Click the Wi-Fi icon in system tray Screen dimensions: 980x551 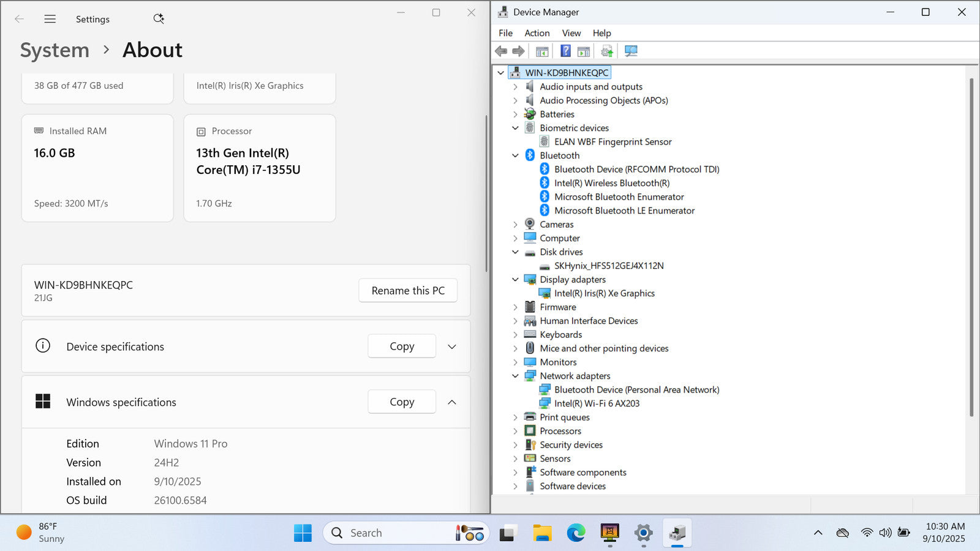[x=866, y=533]
